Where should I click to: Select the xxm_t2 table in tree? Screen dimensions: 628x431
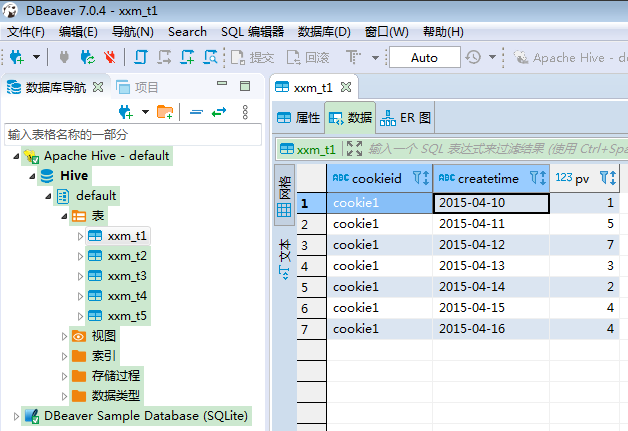[118, 256]
